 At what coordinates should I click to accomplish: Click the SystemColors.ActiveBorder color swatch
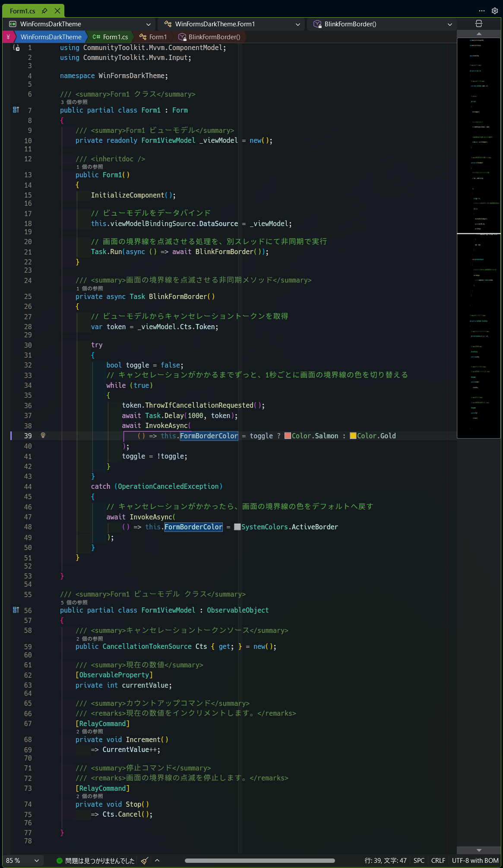(x=237, y=527)
